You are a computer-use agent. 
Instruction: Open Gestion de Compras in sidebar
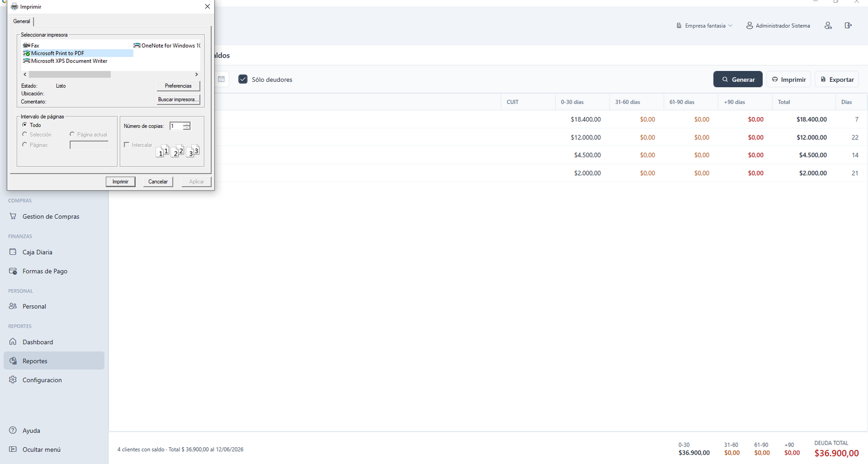tap(54, 216)
